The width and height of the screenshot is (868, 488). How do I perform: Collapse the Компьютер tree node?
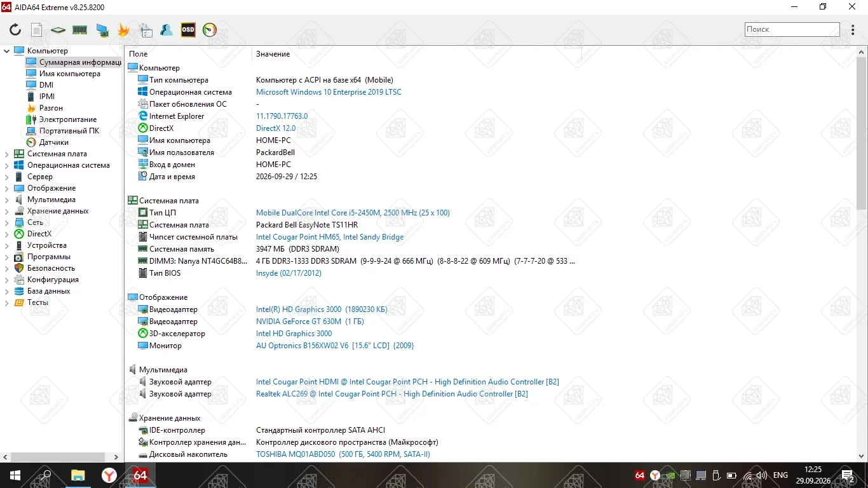pos(7,51)
